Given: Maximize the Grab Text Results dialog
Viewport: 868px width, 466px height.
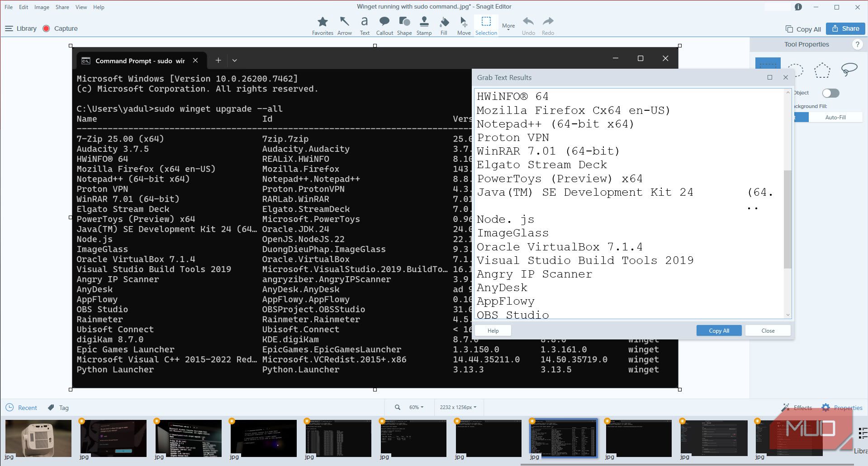Looking at the screenshot, I should click(770, 77).
